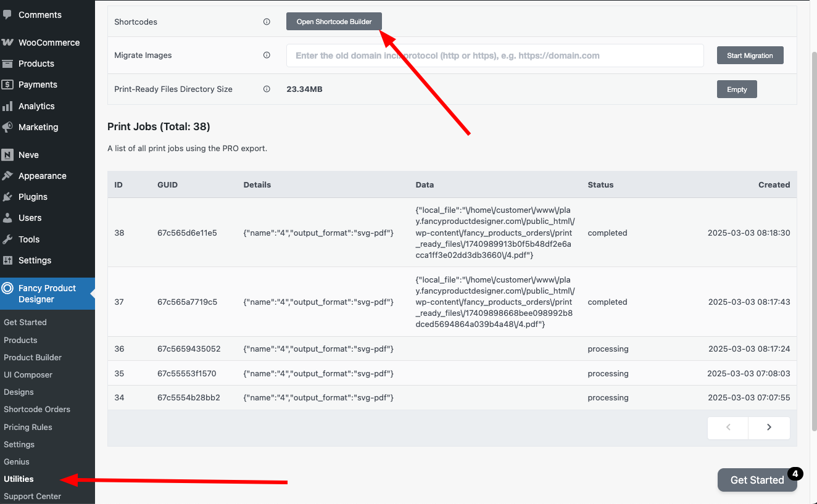The image size is (817, 504).
Task: Click the notification badge showing 4
Action: point(795,474)
